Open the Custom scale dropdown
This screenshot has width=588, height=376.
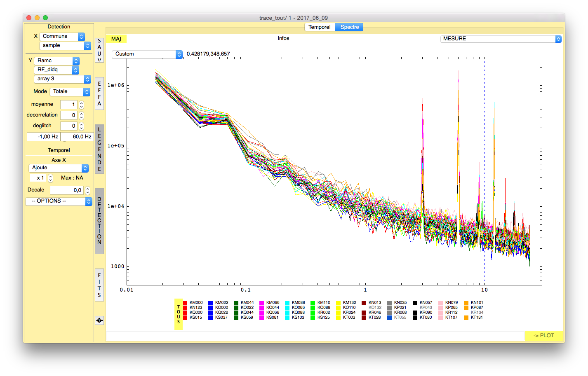(x=147, y=54)
